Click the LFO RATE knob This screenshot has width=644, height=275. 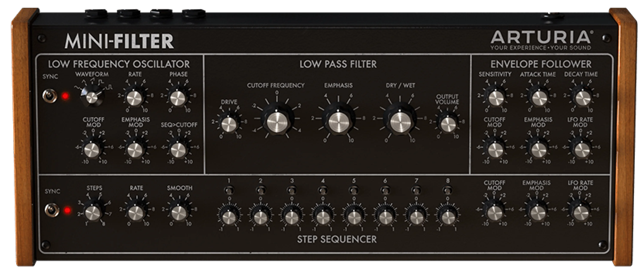(135, 98)
